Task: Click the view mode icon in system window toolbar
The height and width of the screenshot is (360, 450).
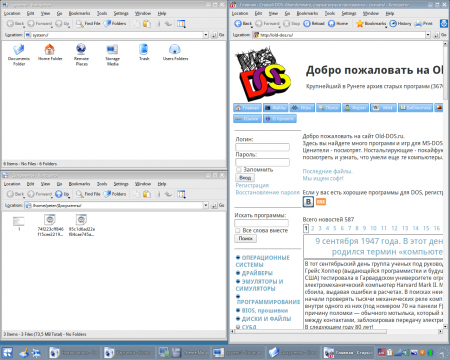Action: 181,24
